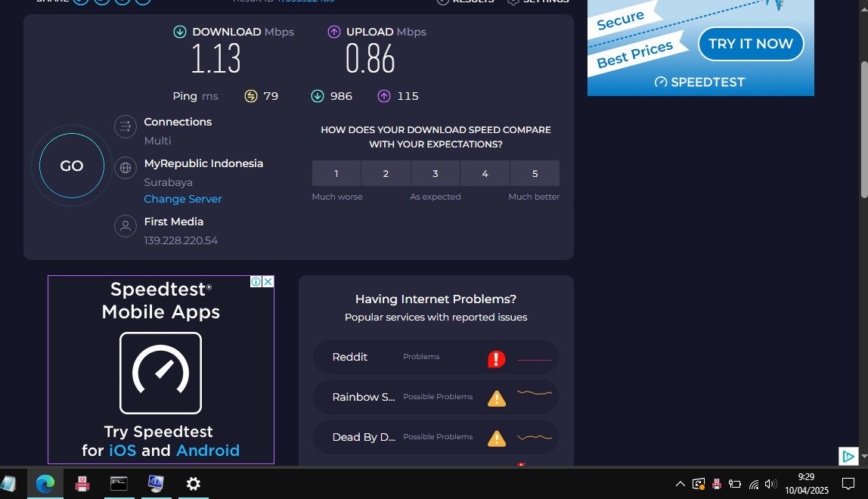The height and width of the screenshot is (499, 868).
Task: Click the battery icon in the system tray
Action: 735,484
